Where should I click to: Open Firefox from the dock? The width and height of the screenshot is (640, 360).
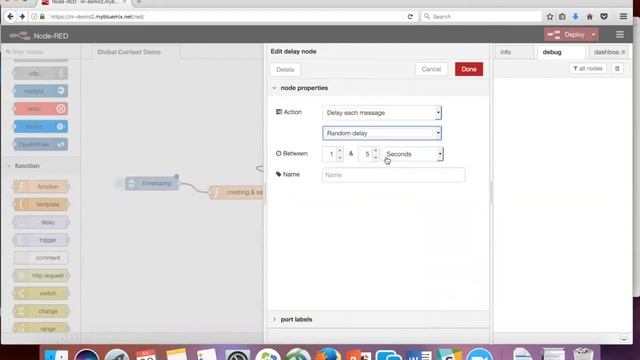(x=329, y=354)
